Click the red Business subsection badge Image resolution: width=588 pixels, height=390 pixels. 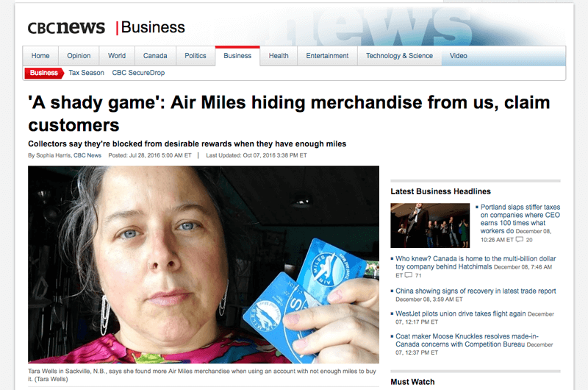pos(44,73)
